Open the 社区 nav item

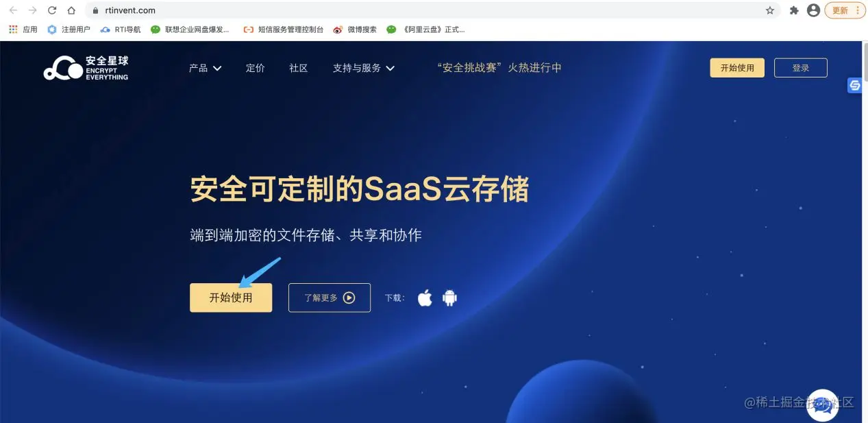299,68
